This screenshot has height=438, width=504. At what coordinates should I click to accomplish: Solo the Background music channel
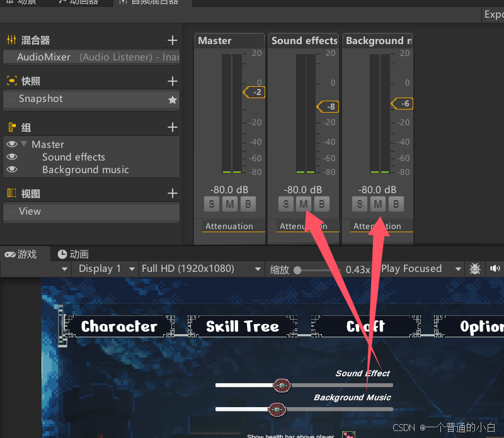(x=360, y=204)
